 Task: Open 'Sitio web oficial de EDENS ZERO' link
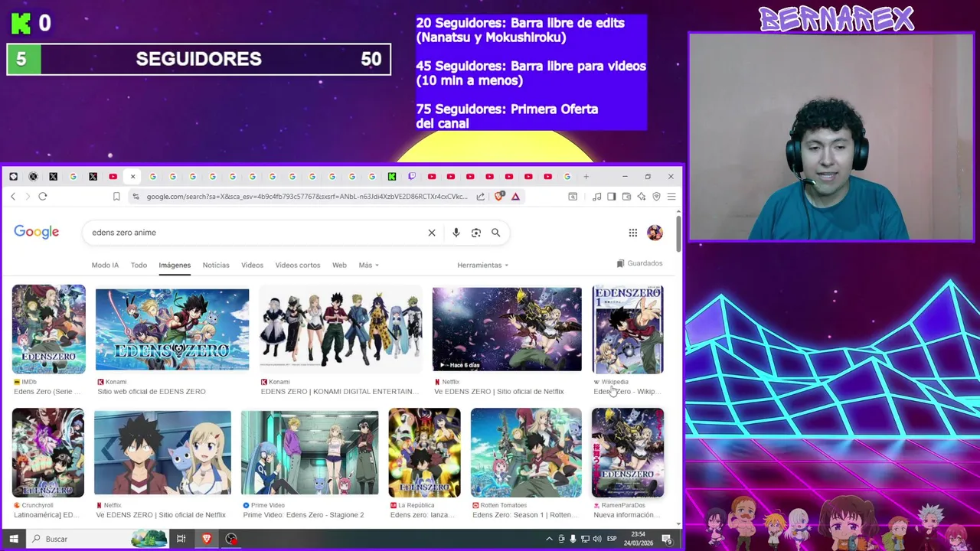point(152,392)
